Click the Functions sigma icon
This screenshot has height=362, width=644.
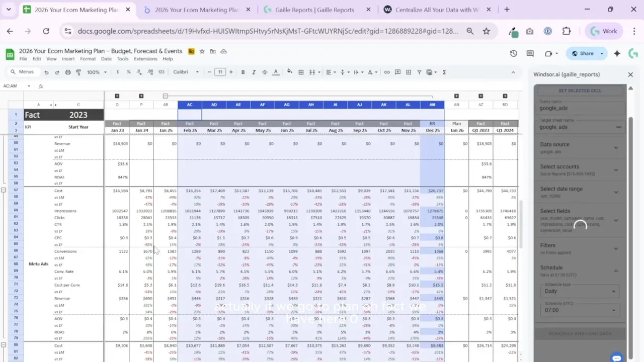[444, 72]
